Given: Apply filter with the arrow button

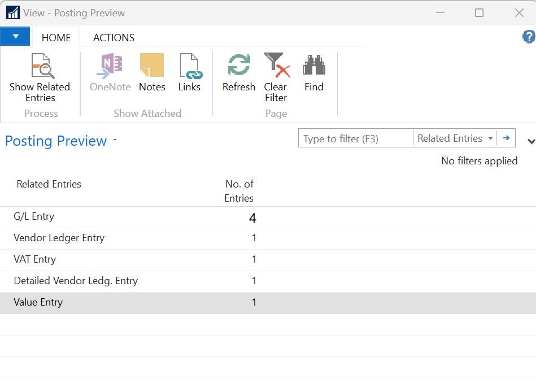Looking at the screenshot, I should coord(507,138).
